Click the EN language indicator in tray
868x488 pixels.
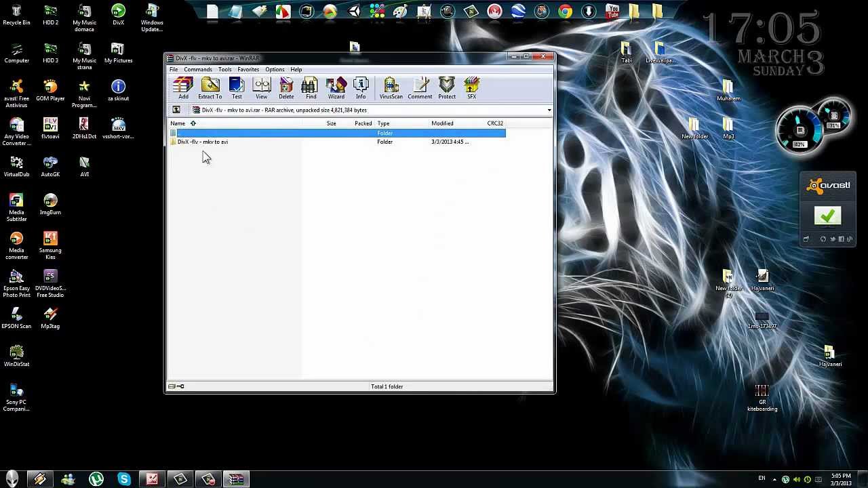click(x=762, y=479)
